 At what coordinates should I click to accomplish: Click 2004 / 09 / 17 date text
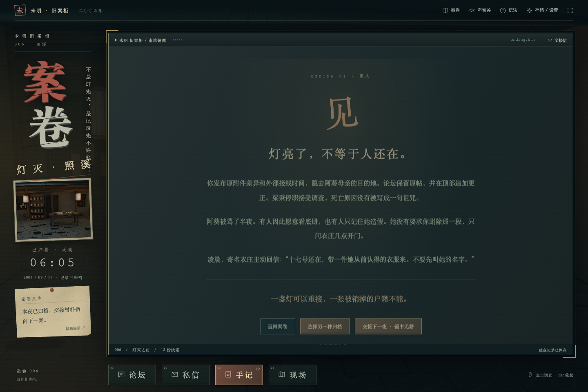(x=38, y=278)
